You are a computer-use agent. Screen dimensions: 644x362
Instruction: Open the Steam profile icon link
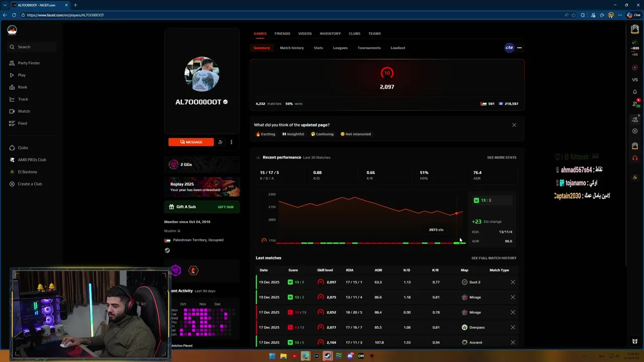point(167,250)
